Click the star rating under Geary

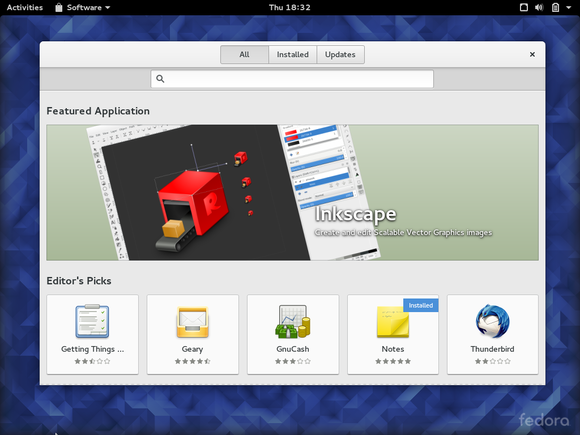pyautogui.click(x=192, y=361)
